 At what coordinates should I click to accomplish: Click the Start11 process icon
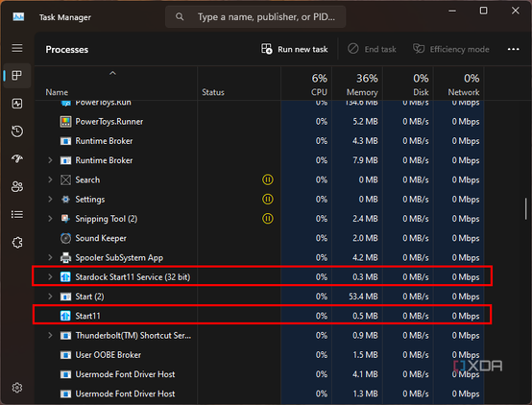point(65,316)
